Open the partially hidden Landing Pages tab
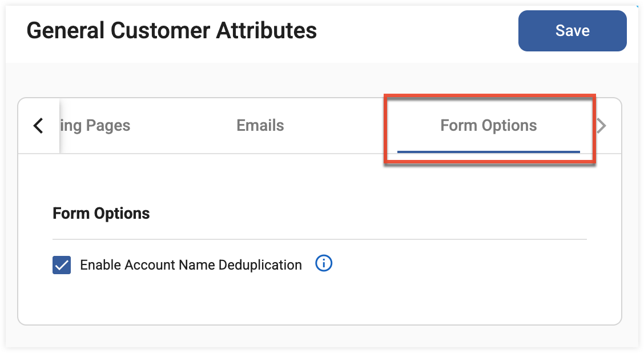Image resolution: width=644 pixels, height=353 pixels. [95, 126]
